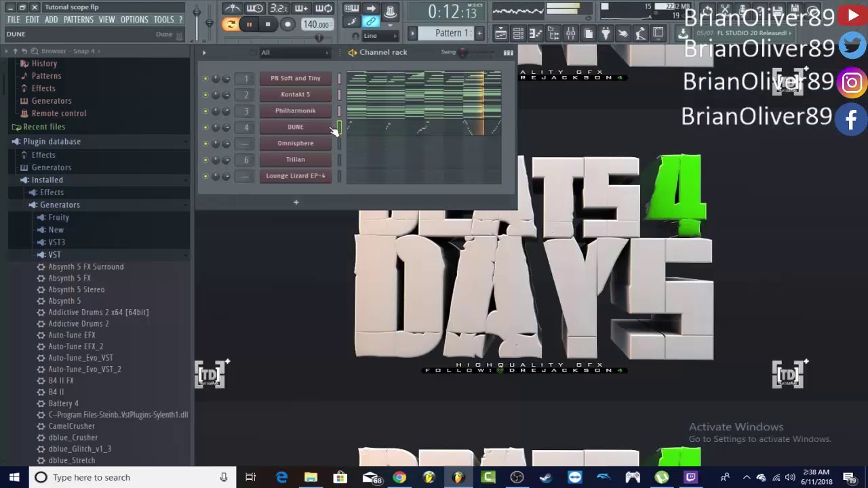Toggle blend recording overdub icon
Screen dimensions: 868x488
[301, 8]
